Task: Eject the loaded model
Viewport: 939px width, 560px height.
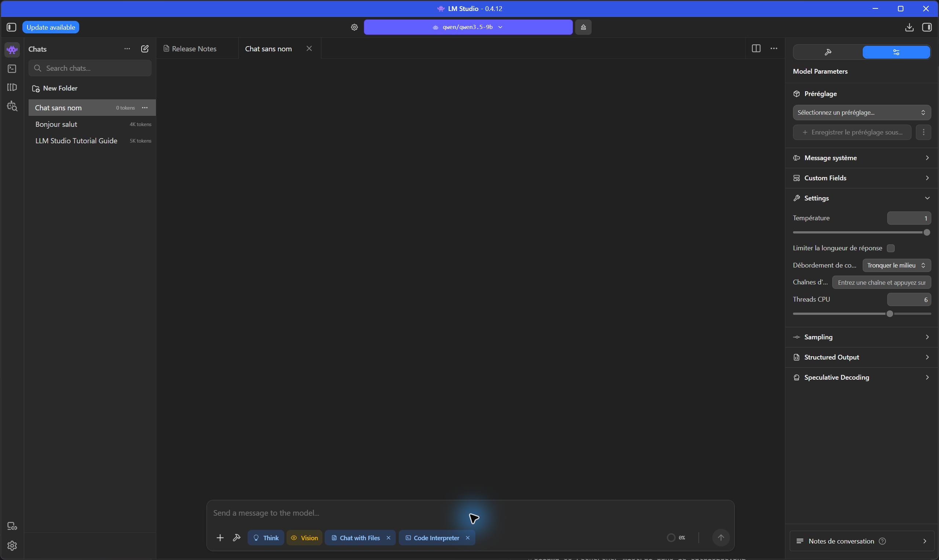Action: click(x=583, y=27)
